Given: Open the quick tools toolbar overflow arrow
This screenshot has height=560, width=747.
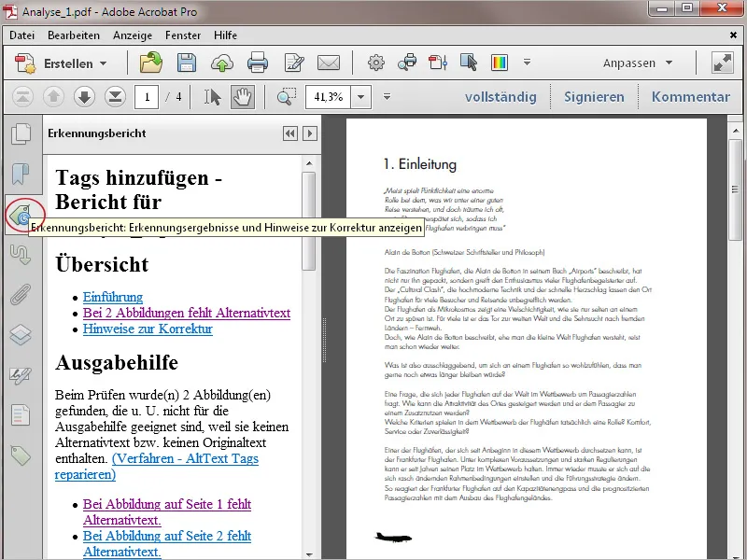Looking at the screenshot, I should [x=527, y=63].
